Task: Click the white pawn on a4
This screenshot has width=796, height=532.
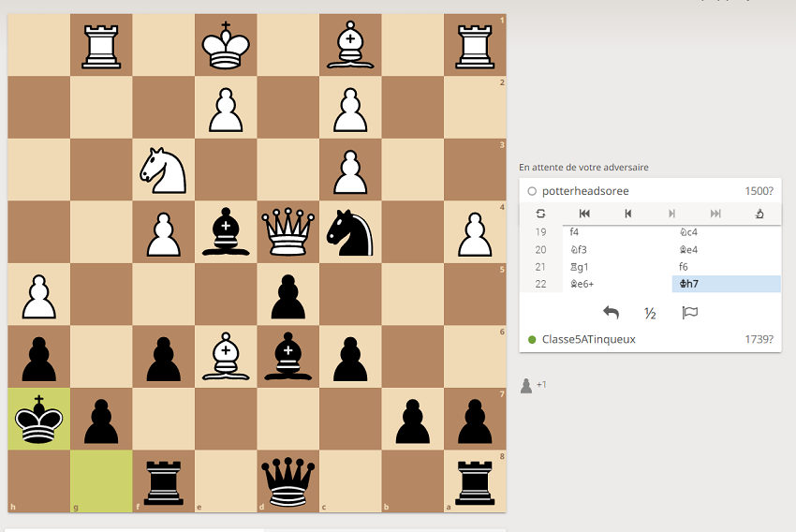Action: (x=475, y=232)
